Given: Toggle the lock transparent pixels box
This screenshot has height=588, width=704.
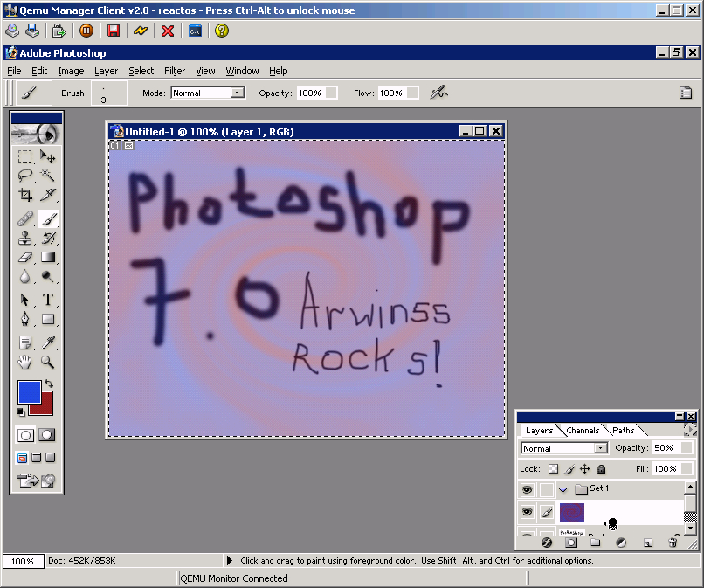Looking at the screenshot, I should point(553,469).
